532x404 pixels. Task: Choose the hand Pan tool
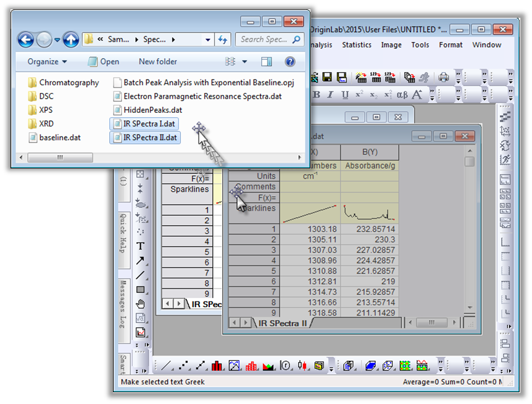click(x=140, y=303)
